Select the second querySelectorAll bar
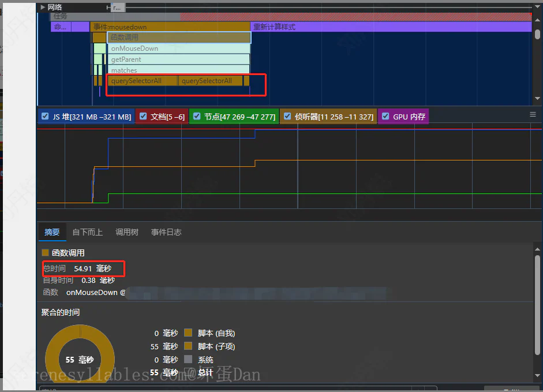This screenshot has height=392, width=543. [211, 81]
